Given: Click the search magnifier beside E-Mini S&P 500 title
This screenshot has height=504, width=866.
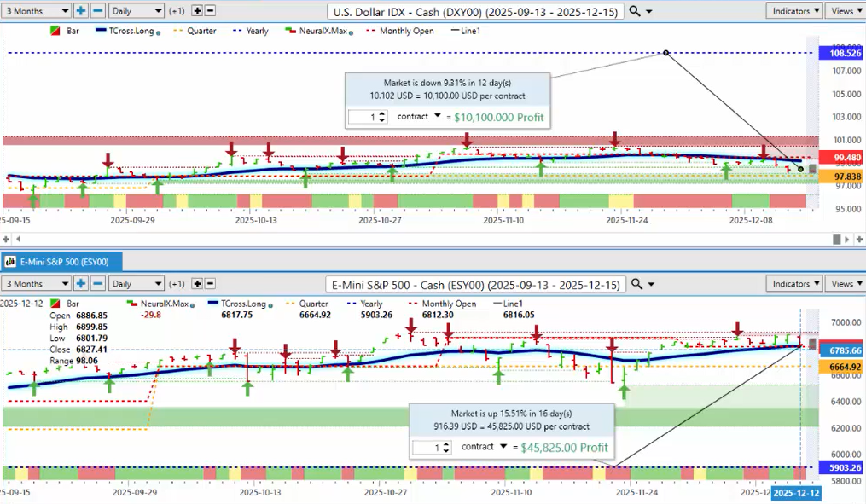Looking at the screenshot, I should click(635, 283).
